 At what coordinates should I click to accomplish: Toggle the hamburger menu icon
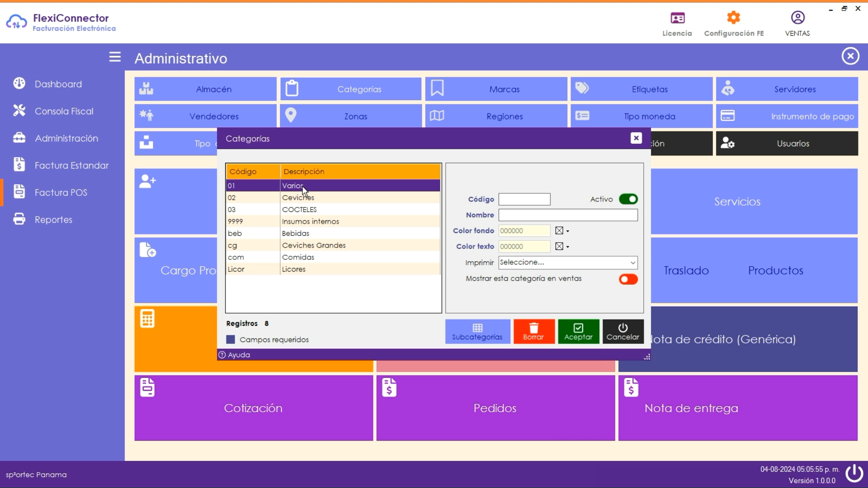pos(115,57)
